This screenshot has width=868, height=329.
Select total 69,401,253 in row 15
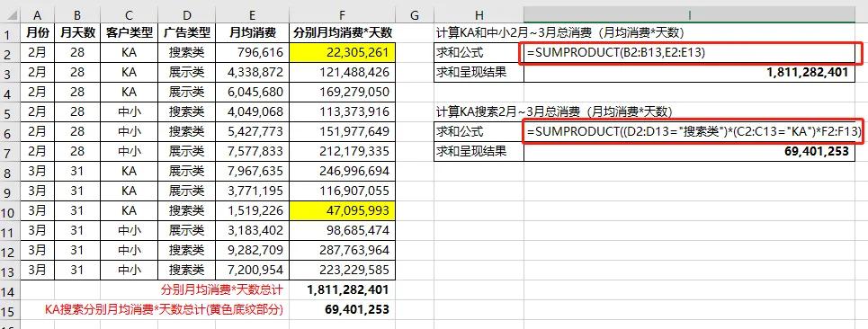[342, 309]
